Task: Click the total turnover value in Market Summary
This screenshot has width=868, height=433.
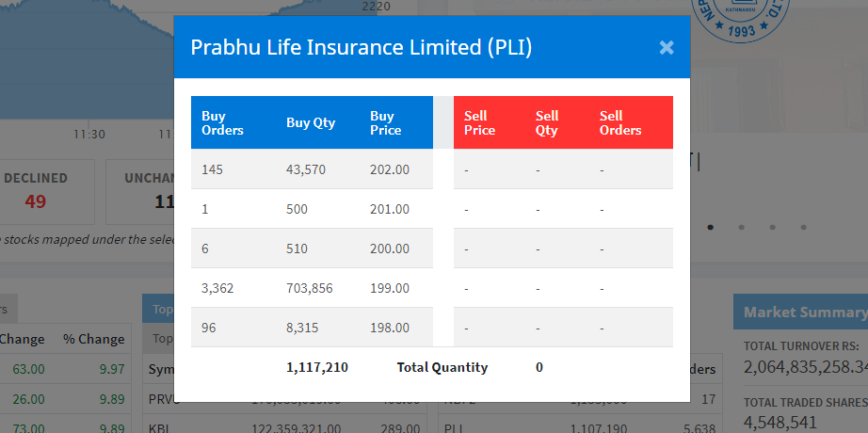Action: pos(806,367)
